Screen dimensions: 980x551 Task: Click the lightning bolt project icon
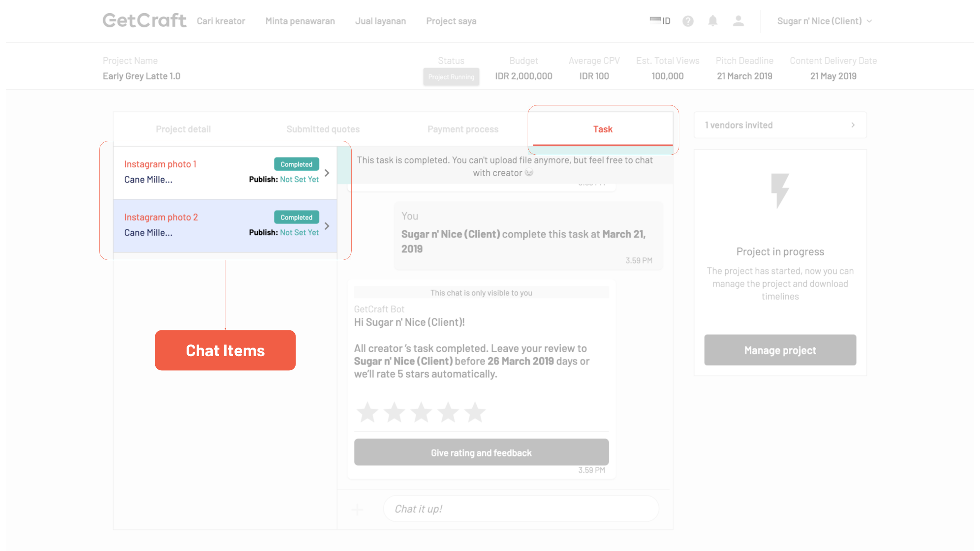pos(780,190)
